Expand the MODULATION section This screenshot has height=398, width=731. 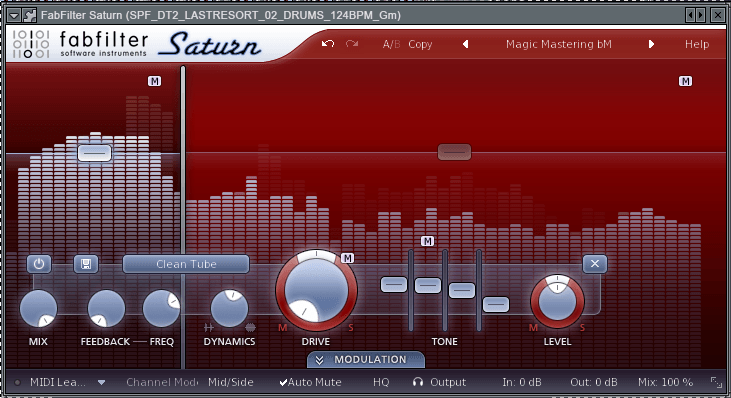tap(366, 360)
